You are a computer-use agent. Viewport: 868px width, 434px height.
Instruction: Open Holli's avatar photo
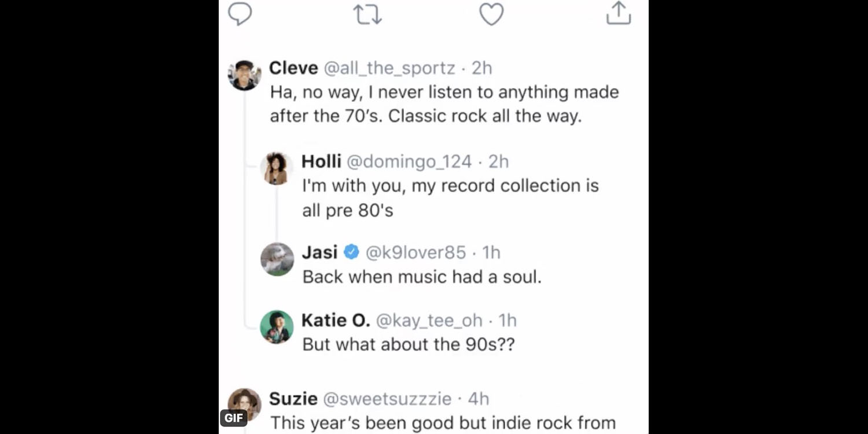click(277, 168)
